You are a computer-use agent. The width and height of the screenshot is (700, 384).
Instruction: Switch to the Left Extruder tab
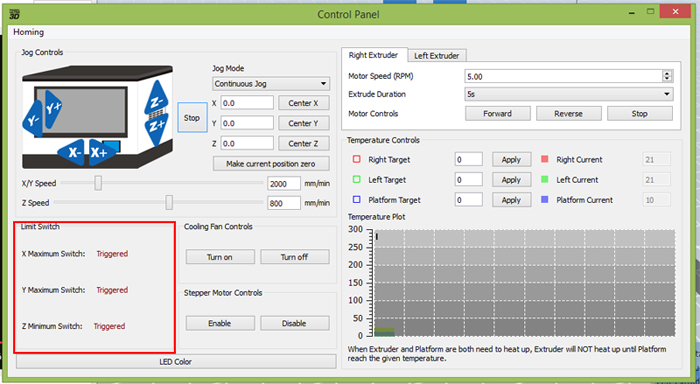[437, 56]
